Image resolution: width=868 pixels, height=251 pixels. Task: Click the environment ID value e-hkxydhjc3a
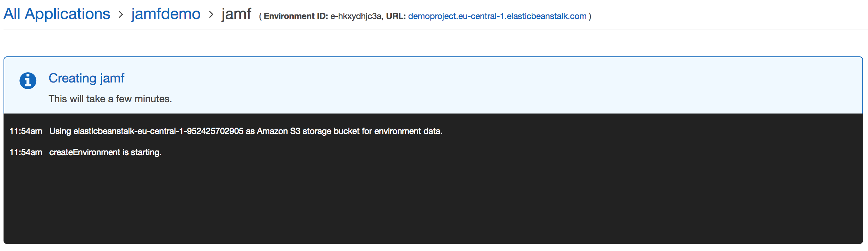click(x=356, y=16)
